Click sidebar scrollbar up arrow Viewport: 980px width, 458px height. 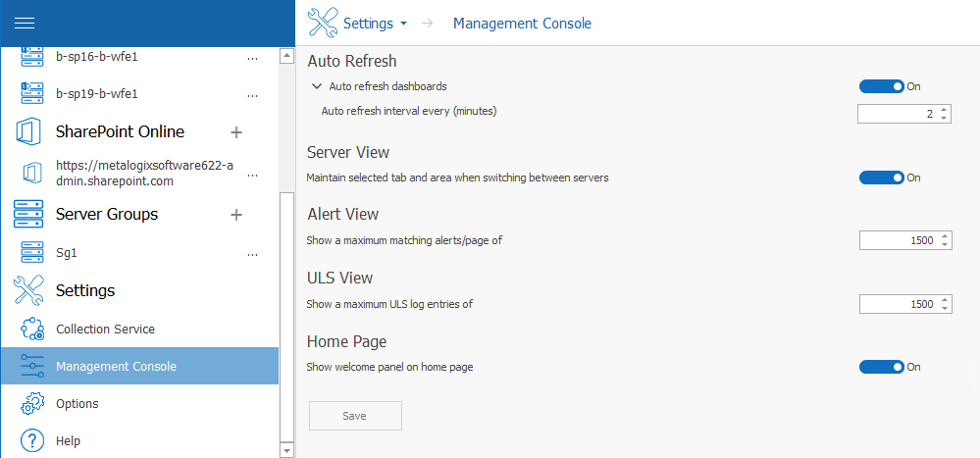[x=286, y=56]
